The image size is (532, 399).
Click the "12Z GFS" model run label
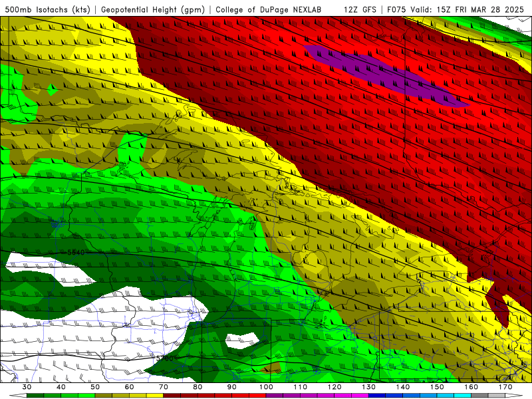pos(360,9)
